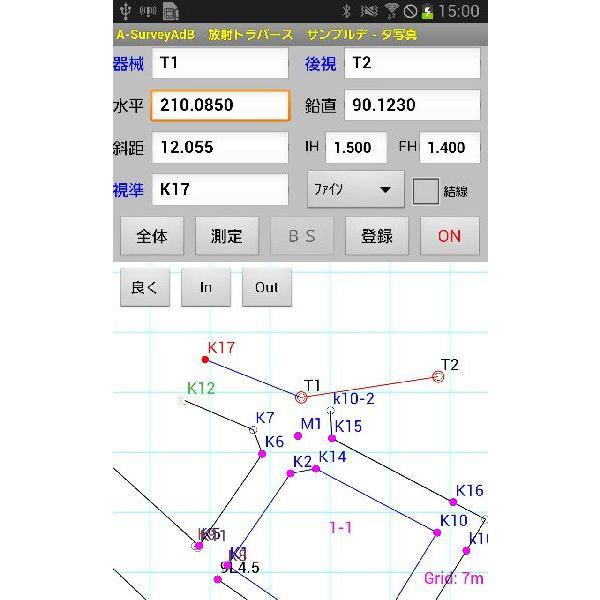Tap the blue 器械 label
The image size is (600, 600).
coord(129,64)
